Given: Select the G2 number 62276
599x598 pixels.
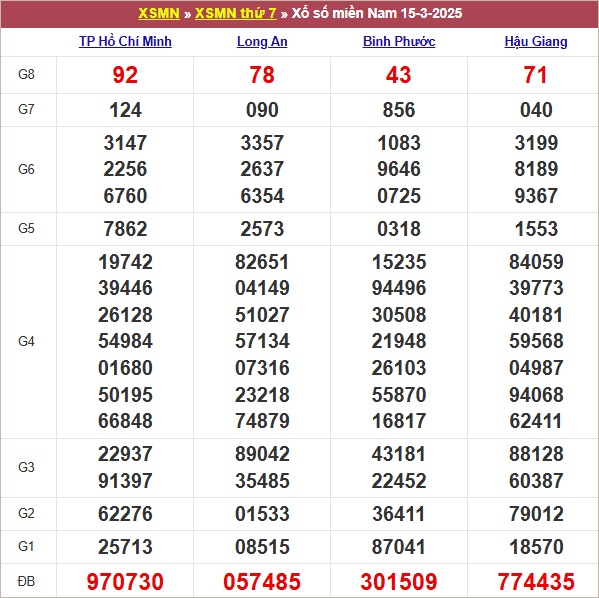Looking at the screenshot, I should (x=125, y=514).
